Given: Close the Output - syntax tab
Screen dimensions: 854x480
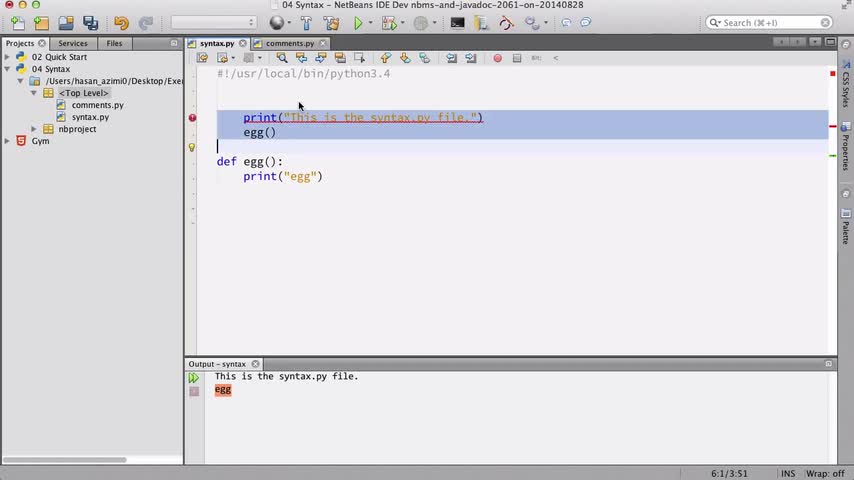Looking at the screenshot, I should click(x=255, y=364).
